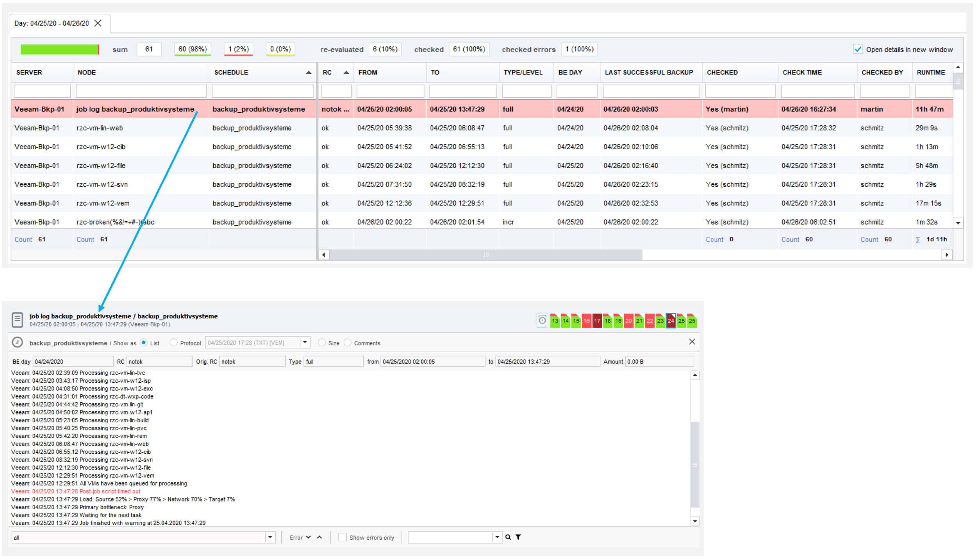Enable Show errors only checkbox
The image size is (976, 560).
342,537
